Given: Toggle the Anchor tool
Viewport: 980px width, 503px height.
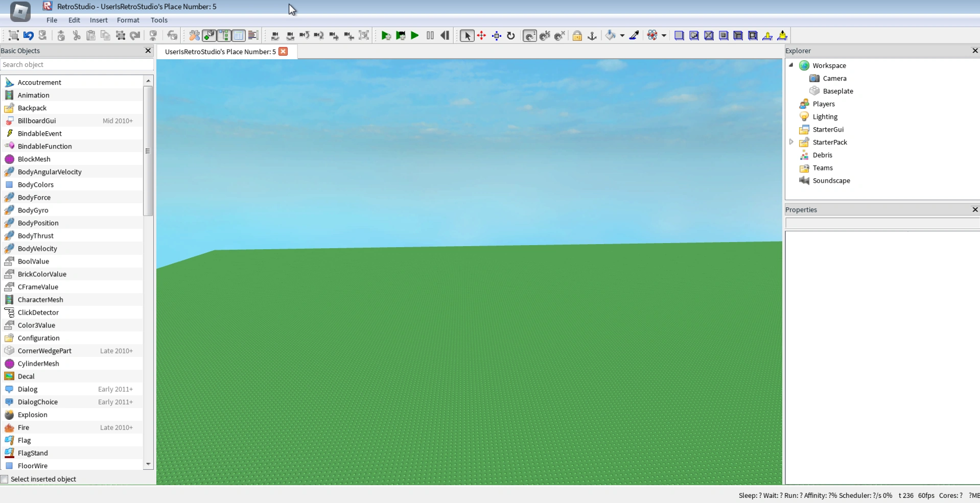Looking at the screenshot, I should click(592, 35).
